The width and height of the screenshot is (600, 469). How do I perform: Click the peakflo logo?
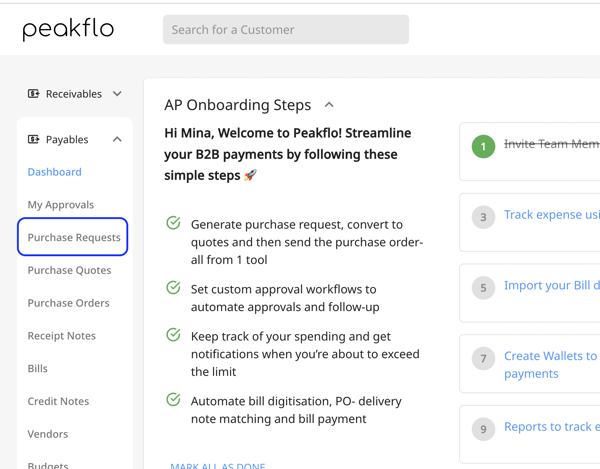click(x=68, y=30)
